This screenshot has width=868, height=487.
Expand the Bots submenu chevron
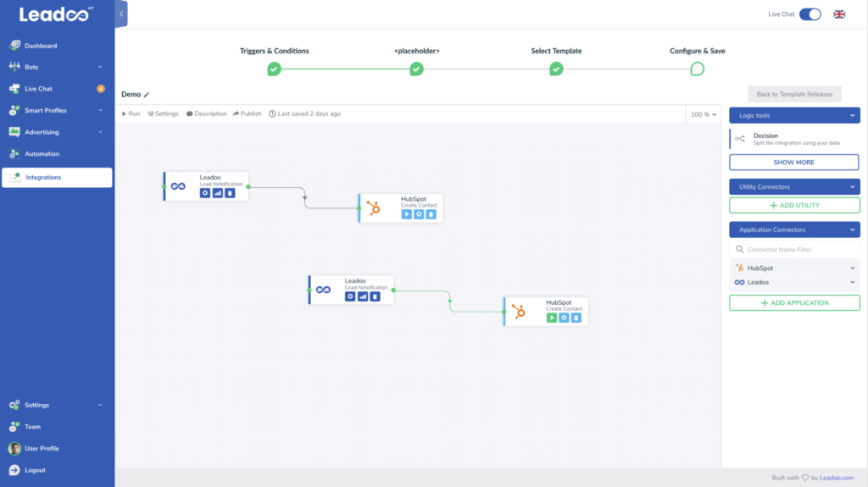(x=100, y=67)
